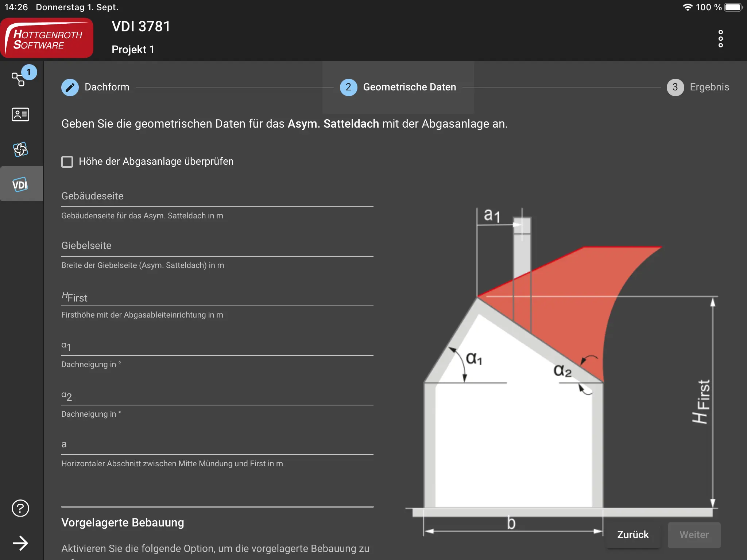Select the VDI module sidebar icon
747x560 pixels.
coord(20,184)
